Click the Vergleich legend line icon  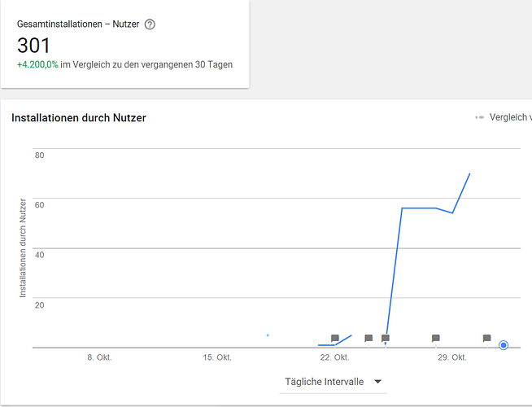479,117
